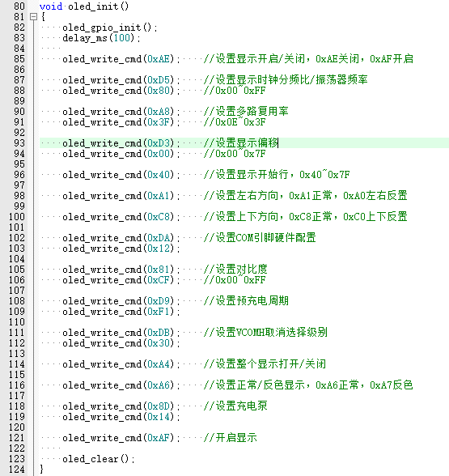The height and width of the screenshot is (476, 449).
Task: Click line number 80 in the gutter
Action: click(19, 6)
